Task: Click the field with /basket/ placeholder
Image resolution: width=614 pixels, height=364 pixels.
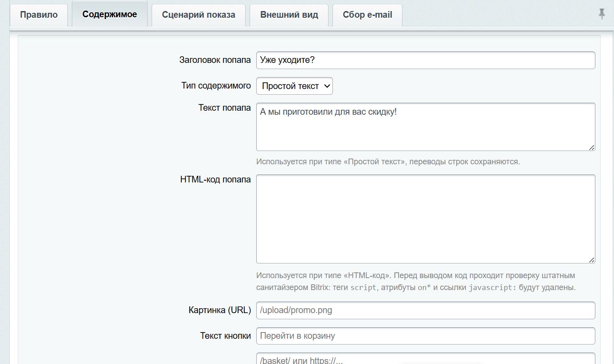Action: 426,359
